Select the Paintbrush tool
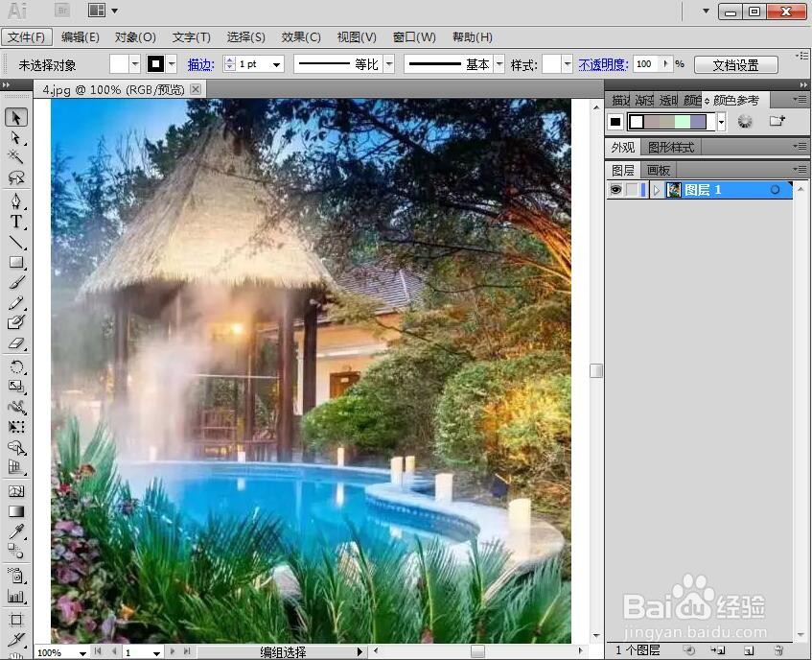812x660 pixels. click(x=16, y=282)
